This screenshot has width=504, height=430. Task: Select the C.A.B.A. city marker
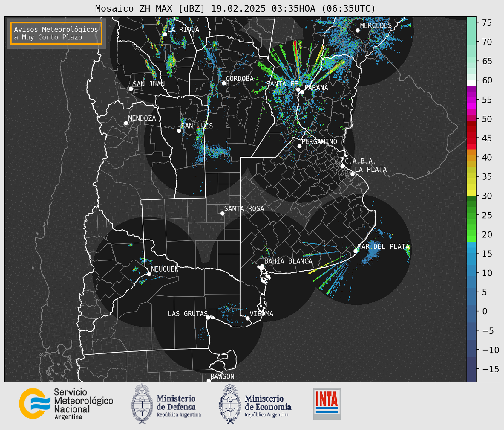click(x=343, y=166)
